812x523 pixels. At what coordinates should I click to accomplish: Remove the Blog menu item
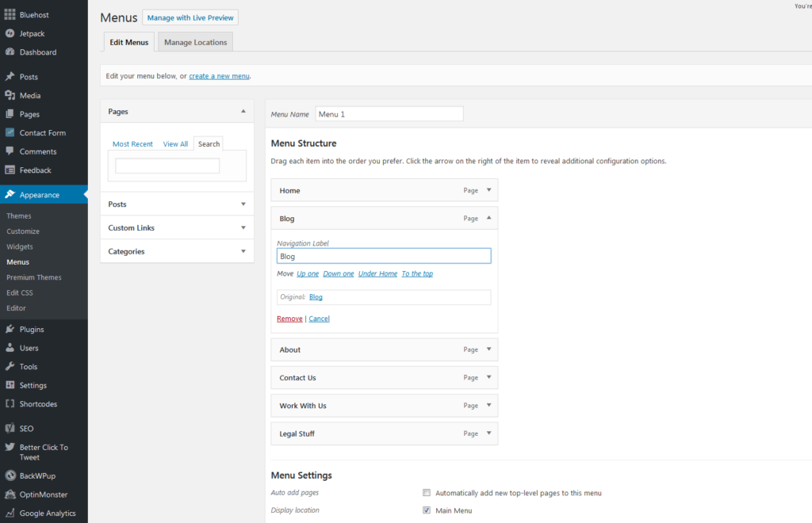pos(289,318)
